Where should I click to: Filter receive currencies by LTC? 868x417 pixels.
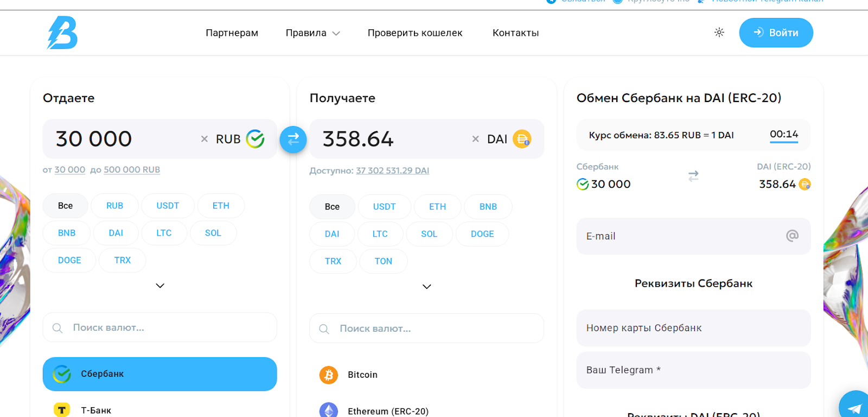(x=380, y=234)
